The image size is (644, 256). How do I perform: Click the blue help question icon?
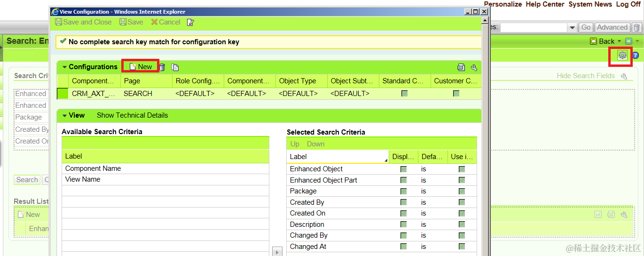click(636, 56)
